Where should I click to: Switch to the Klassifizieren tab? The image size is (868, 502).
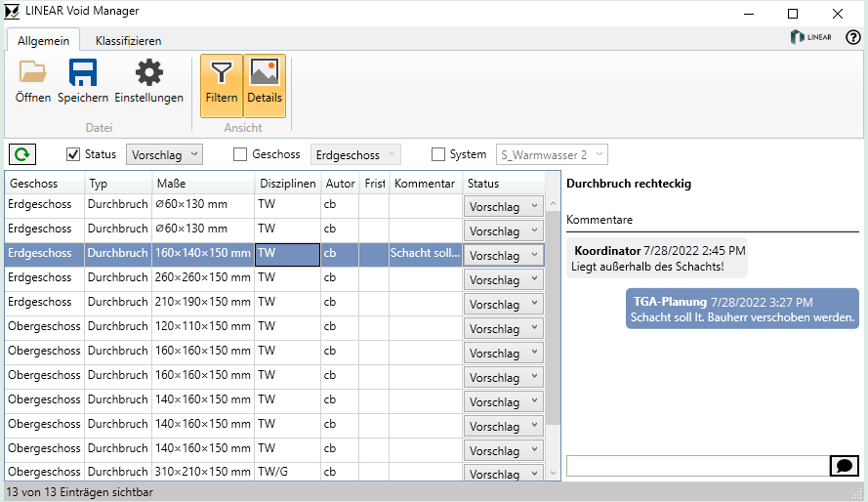pyautogui.click(x=129, y=40)
